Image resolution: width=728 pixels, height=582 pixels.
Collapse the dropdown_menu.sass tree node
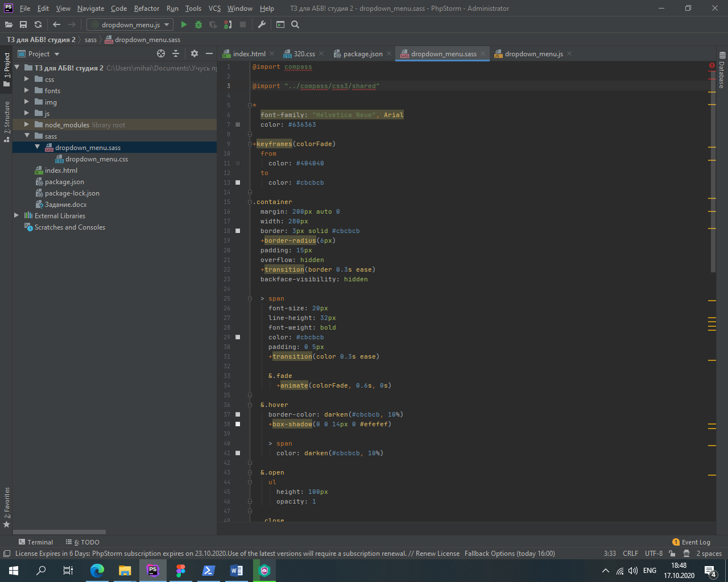point(37,147)
